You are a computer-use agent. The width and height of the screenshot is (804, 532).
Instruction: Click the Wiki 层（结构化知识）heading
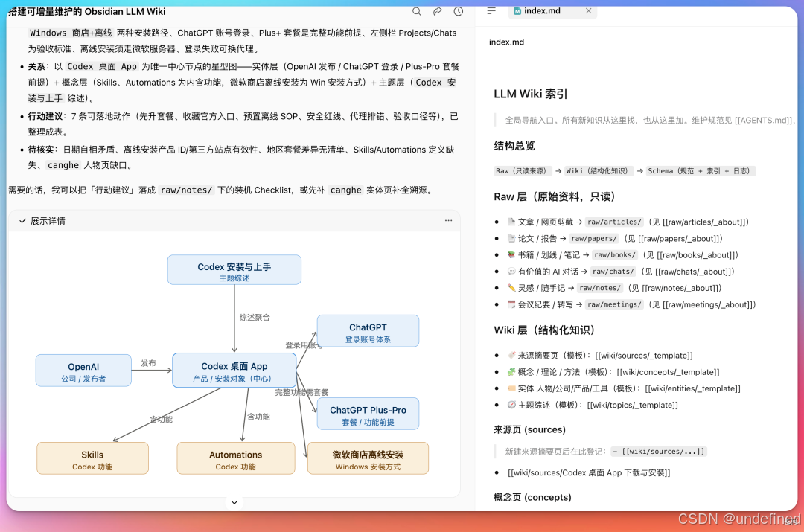(x=544, y=330)
